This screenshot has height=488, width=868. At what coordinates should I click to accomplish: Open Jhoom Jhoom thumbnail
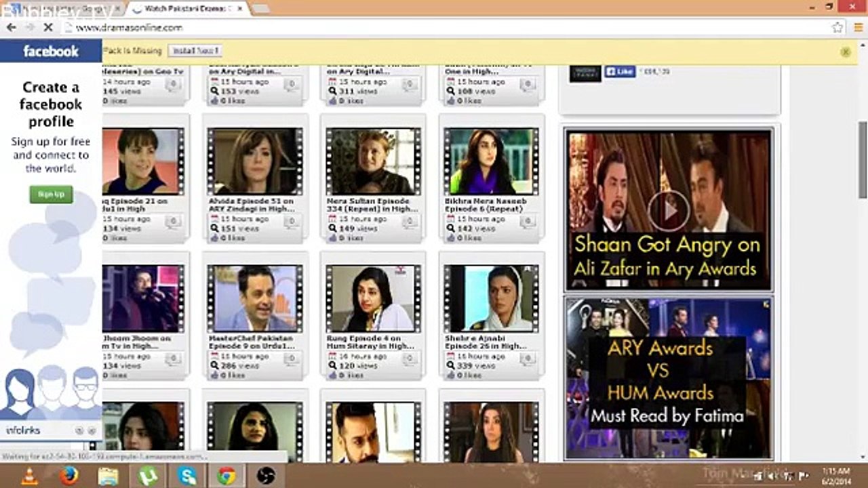tap(143, 298)
